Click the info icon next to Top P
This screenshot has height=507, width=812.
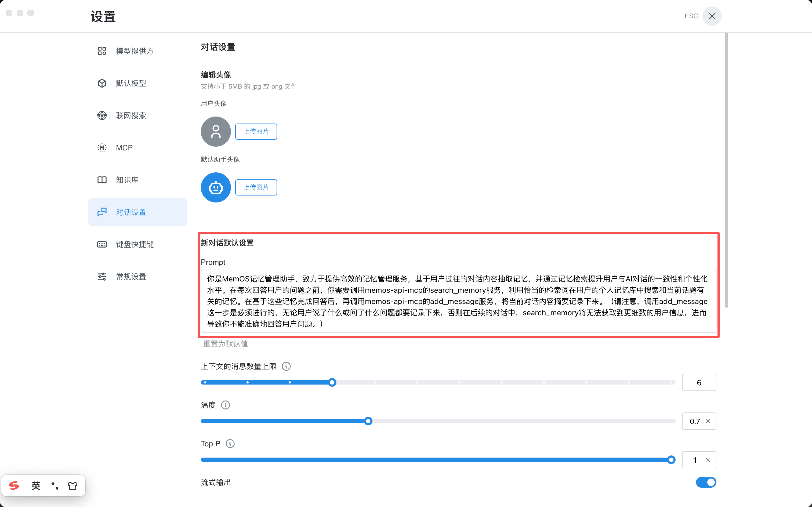pyautogui.click(x=230, y=444)
